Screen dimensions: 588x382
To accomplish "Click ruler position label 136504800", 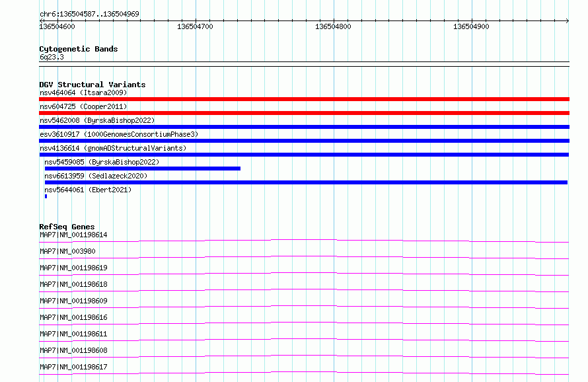I will point(333,26).
